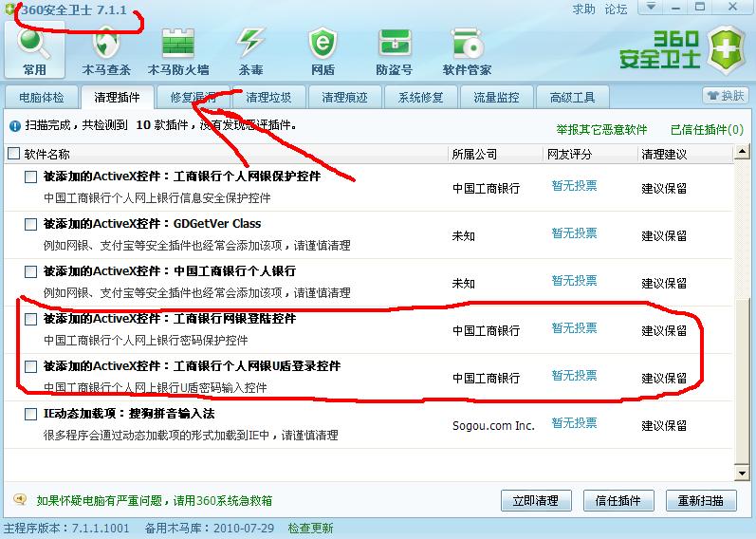This screenshot has height=539, width=756.
Task: Click scrollbar up arrow of plugin list
Action: pos(742,153)
